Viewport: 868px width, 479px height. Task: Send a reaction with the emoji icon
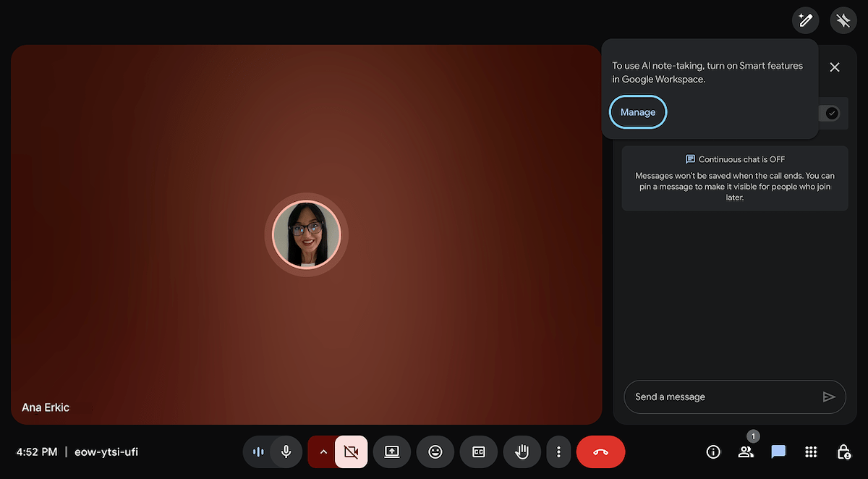click(x=435, y=452)
